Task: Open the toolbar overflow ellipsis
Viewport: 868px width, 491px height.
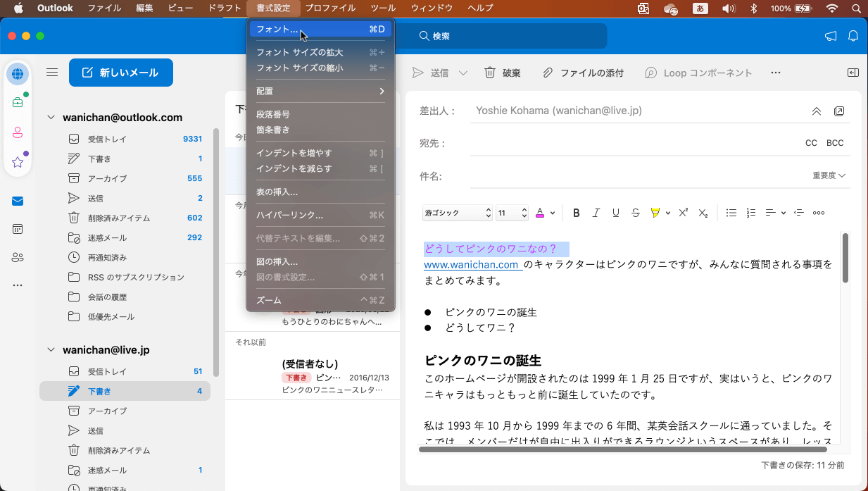Action: tap(776, 73)
